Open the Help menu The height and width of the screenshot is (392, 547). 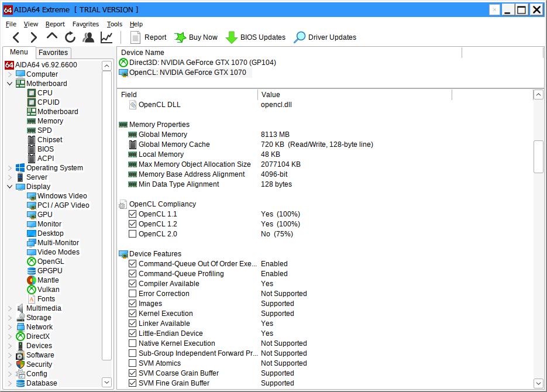[x=136, y=24]
